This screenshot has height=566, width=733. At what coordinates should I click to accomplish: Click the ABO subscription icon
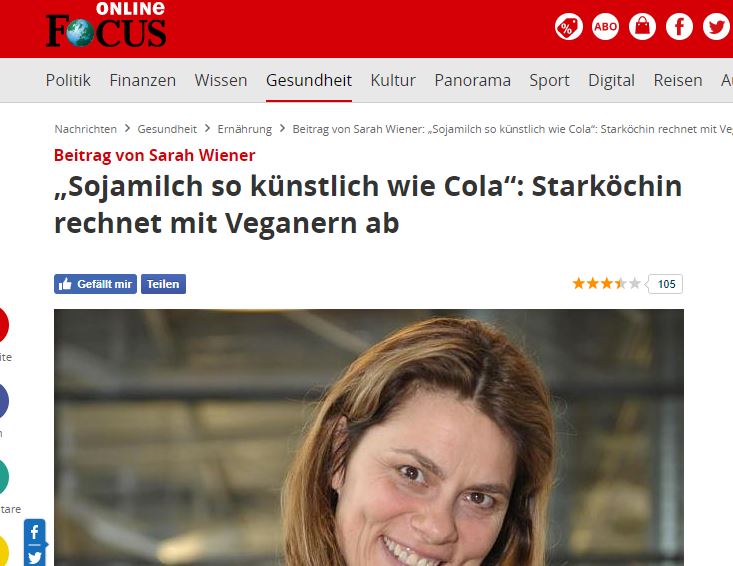pyautogui.click(x=605, y=27)
